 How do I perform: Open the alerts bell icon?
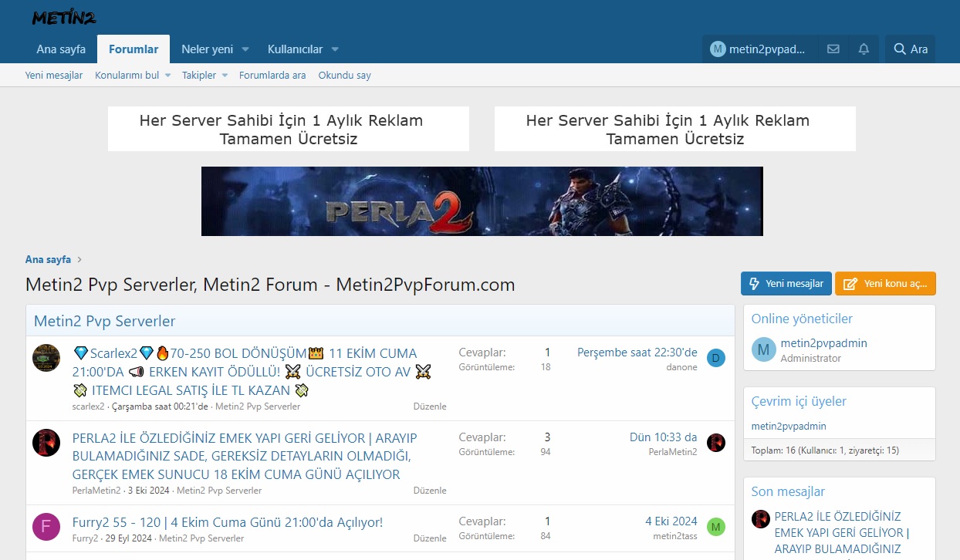[864, 49]
